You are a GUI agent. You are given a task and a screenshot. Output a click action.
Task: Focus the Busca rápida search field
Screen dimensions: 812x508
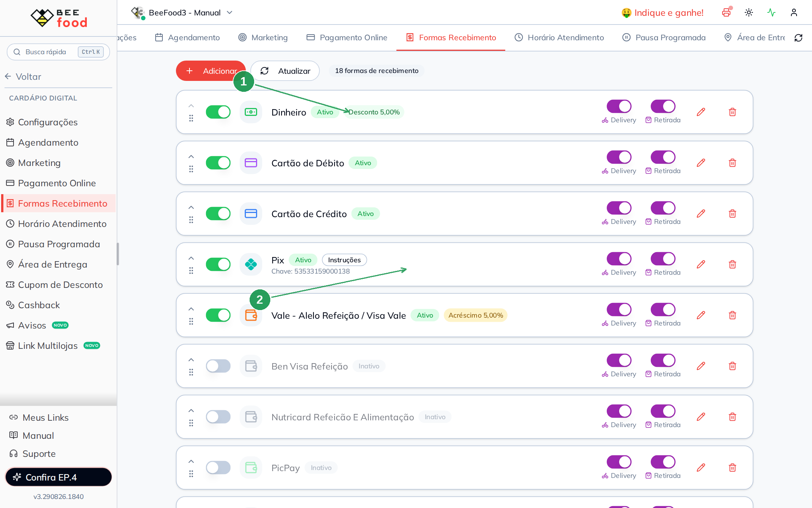58,52
